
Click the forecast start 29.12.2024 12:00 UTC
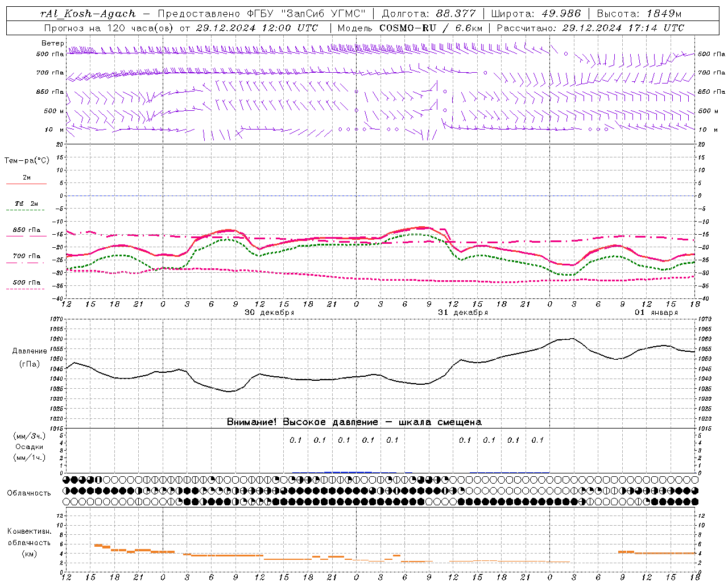tap(257, 28)
